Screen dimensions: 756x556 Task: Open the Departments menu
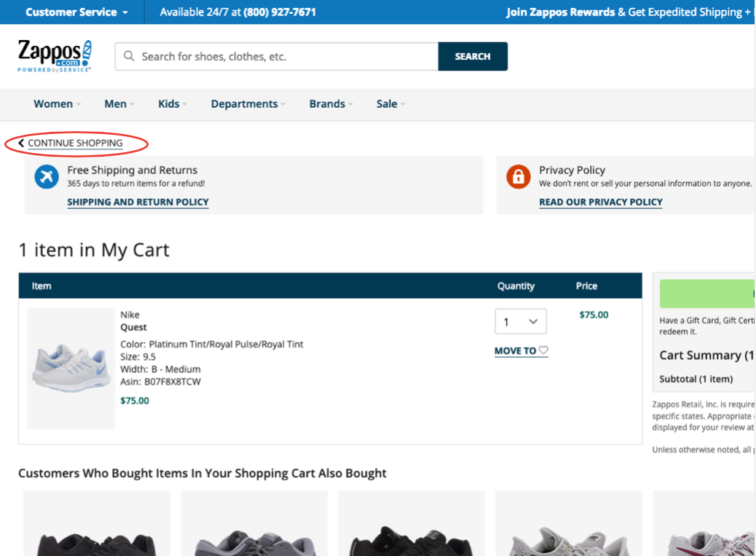tap(248, 103)
